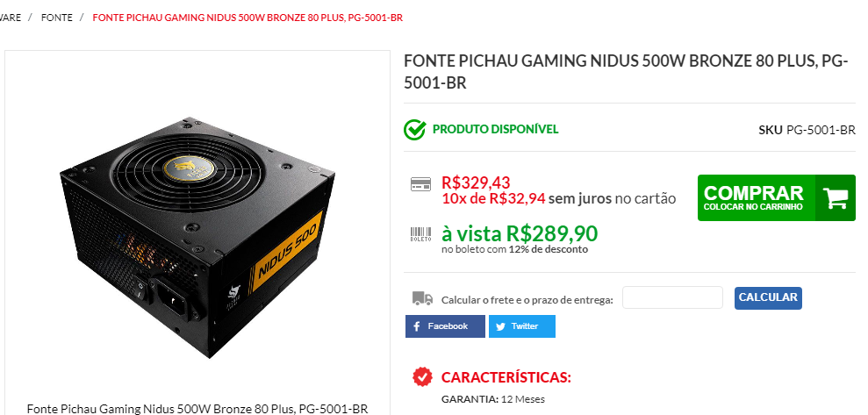Click the boleto barcode icon
The image size is (868, 415).
point(420,234)
